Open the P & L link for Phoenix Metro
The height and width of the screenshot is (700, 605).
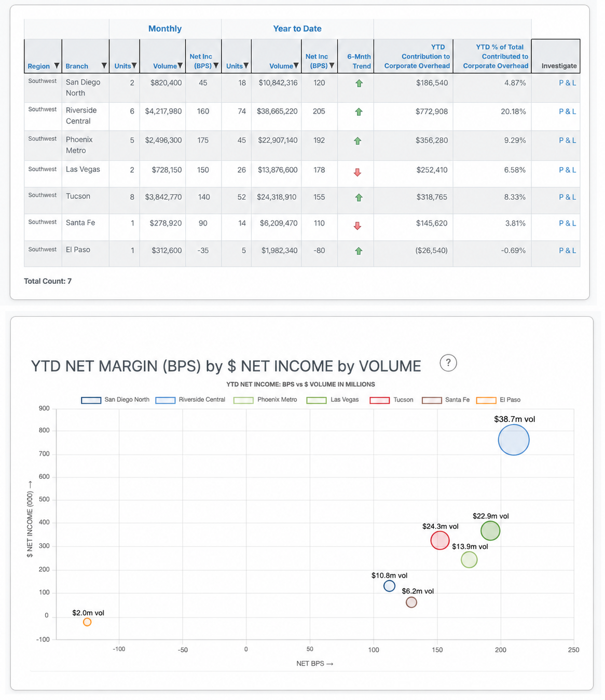567,140
